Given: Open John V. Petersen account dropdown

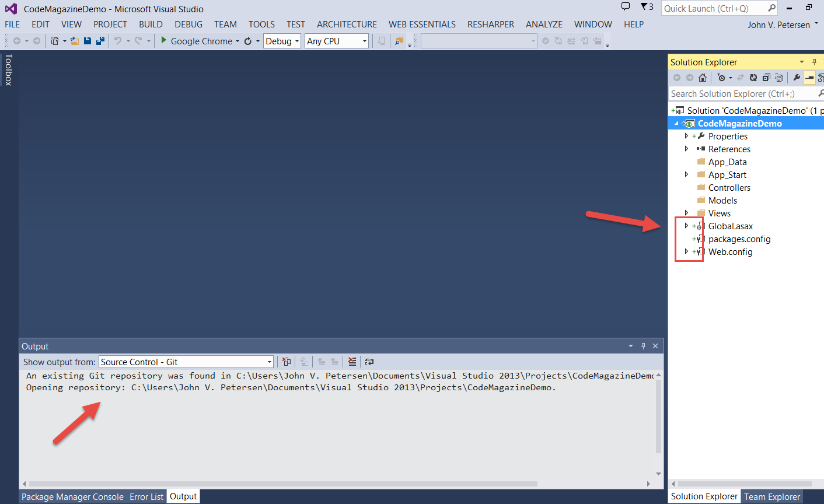Looking at the screenshot, I should tap(783, 24).
